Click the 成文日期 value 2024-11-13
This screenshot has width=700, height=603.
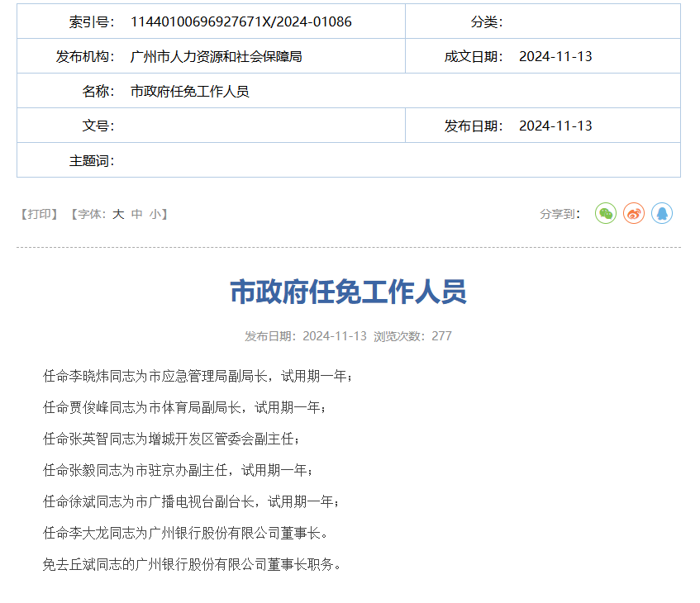(555, 56)
